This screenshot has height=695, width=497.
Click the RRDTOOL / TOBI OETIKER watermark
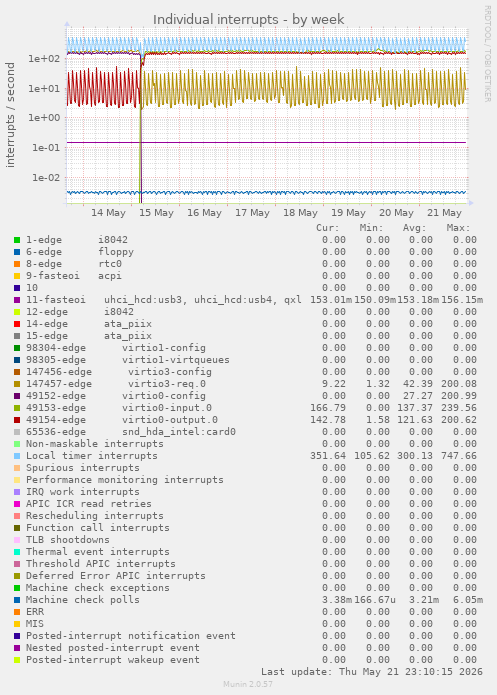(487, 54)
